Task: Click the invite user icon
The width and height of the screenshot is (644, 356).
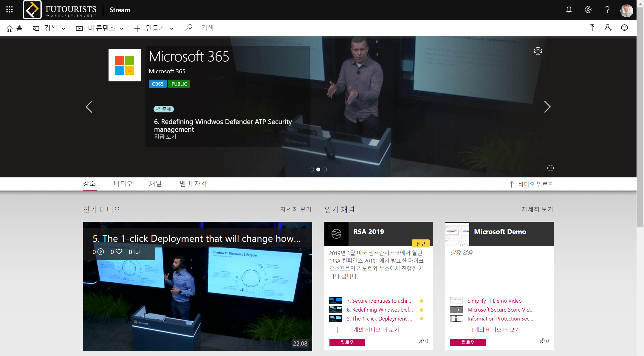Action: [x=608, y=28]
